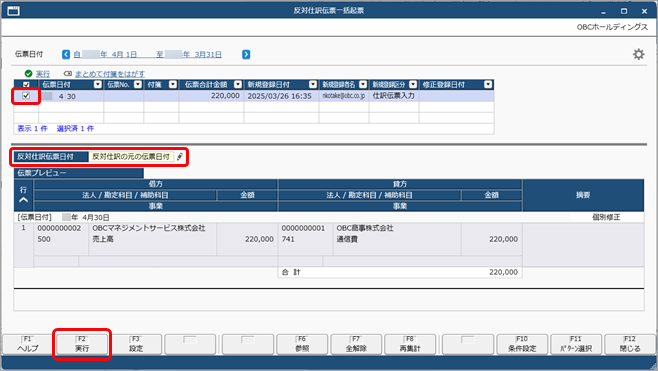Click the window system menu icon
The image size is (658, 371).
point(13,10)
